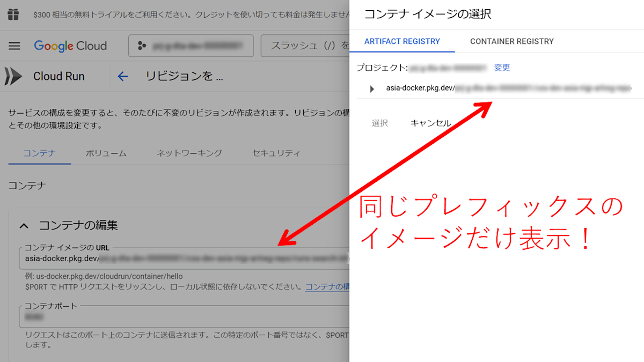Click the キャンセル button

coord(431,123)
